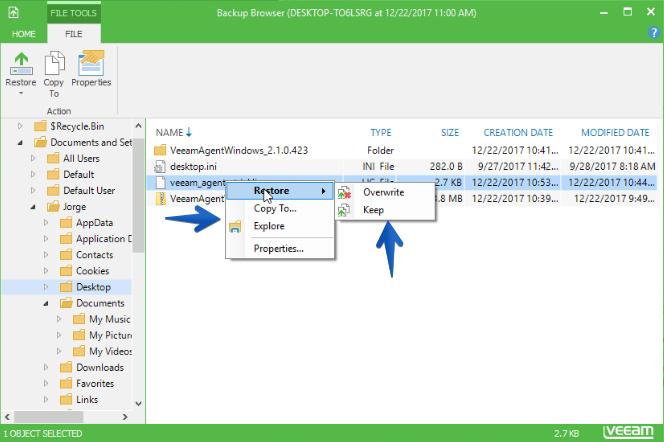
Task: Expand the Downloads tree node
Action: (x=46, y=367)
